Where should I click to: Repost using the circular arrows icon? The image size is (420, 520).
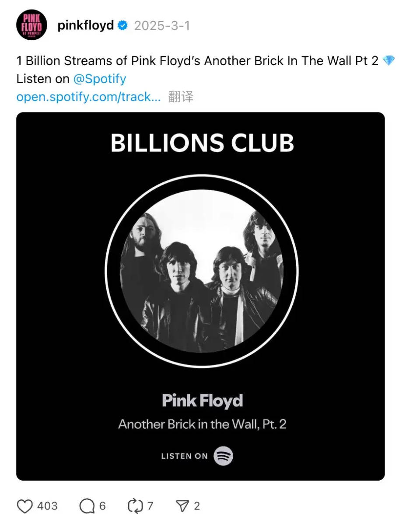coord(135,506)
